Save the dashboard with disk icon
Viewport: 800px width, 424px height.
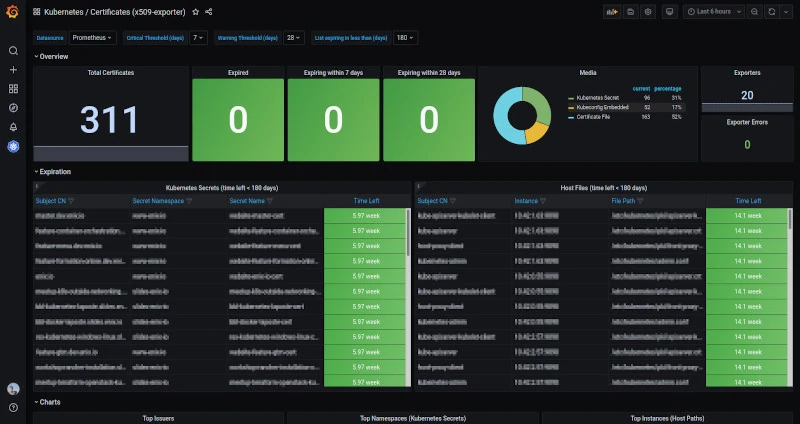click(x=631, y=12)
